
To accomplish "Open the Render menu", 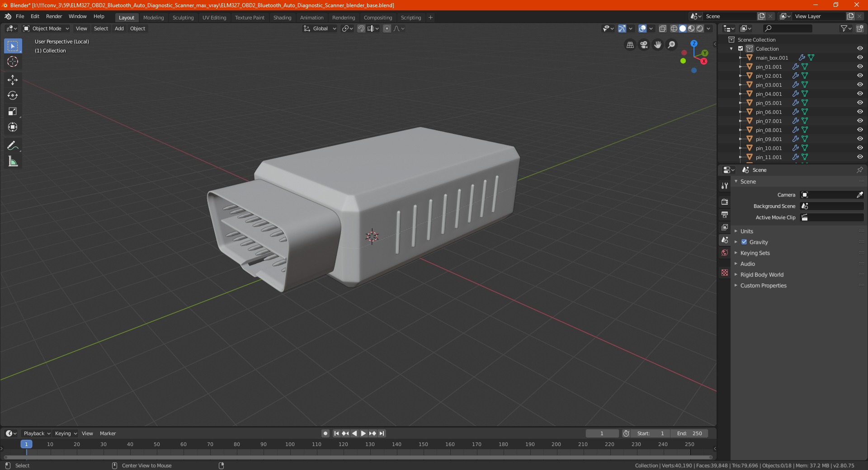I will tap(54, 16).
